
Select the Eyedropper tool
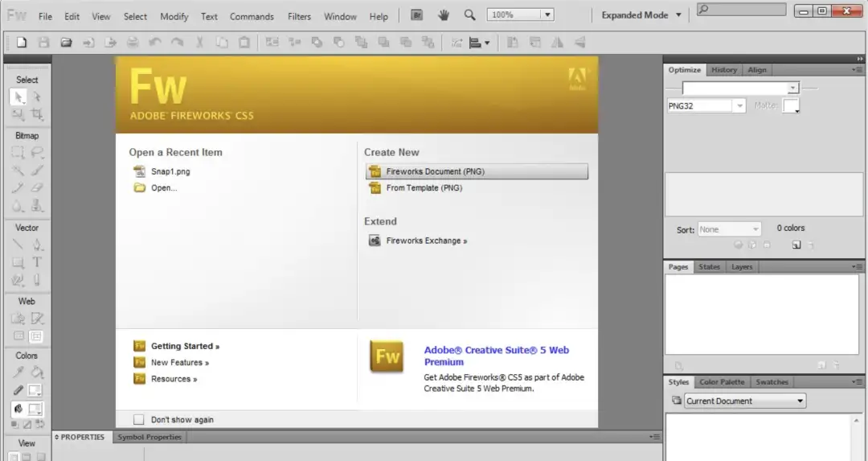coord(18,373)
